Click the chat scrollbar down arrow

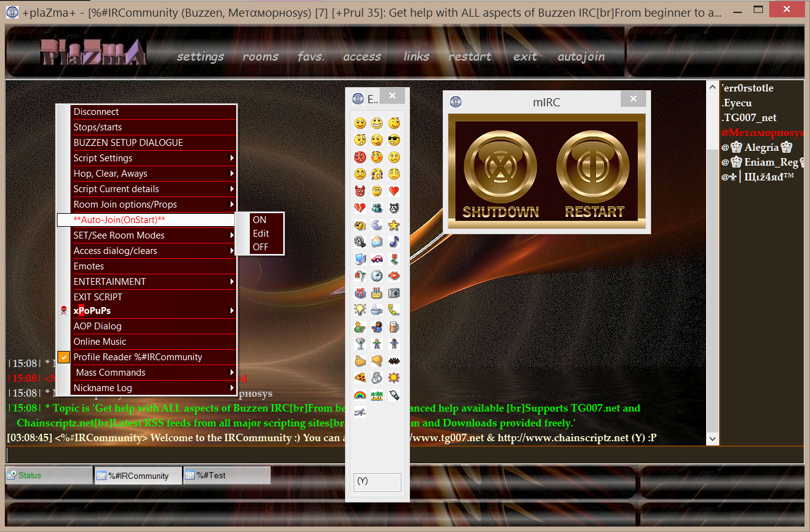[x=712, y=438]
